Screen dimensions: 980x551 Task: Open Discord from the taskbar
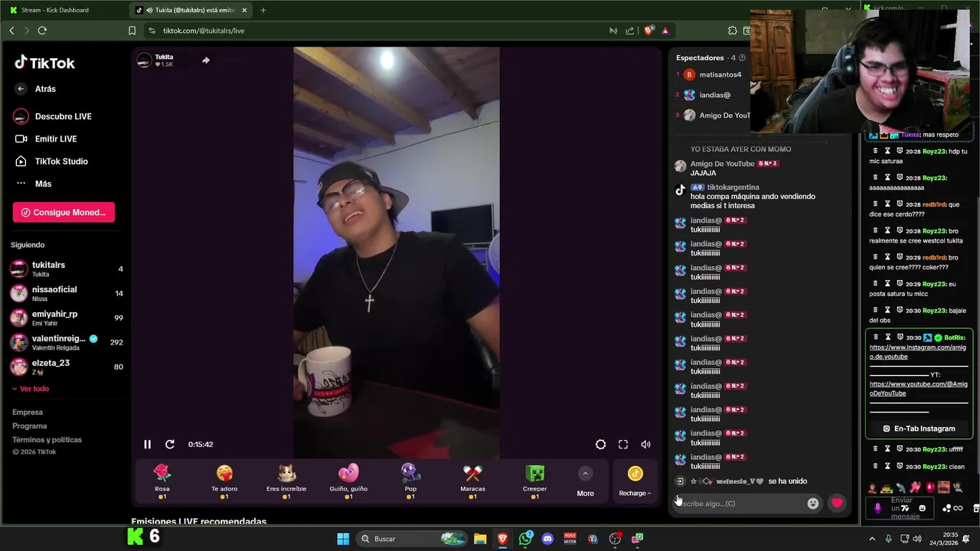(547, 539)
